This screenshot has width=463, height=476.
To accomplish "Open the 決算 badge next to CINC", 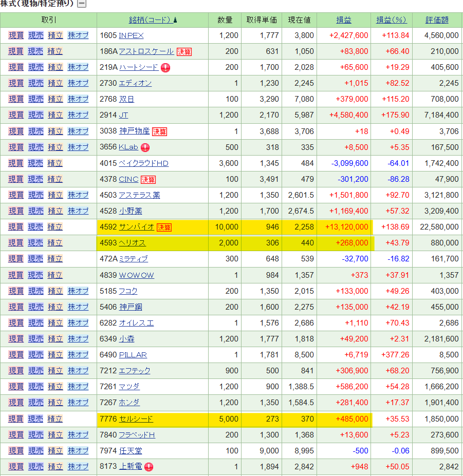I will [149, 179].
